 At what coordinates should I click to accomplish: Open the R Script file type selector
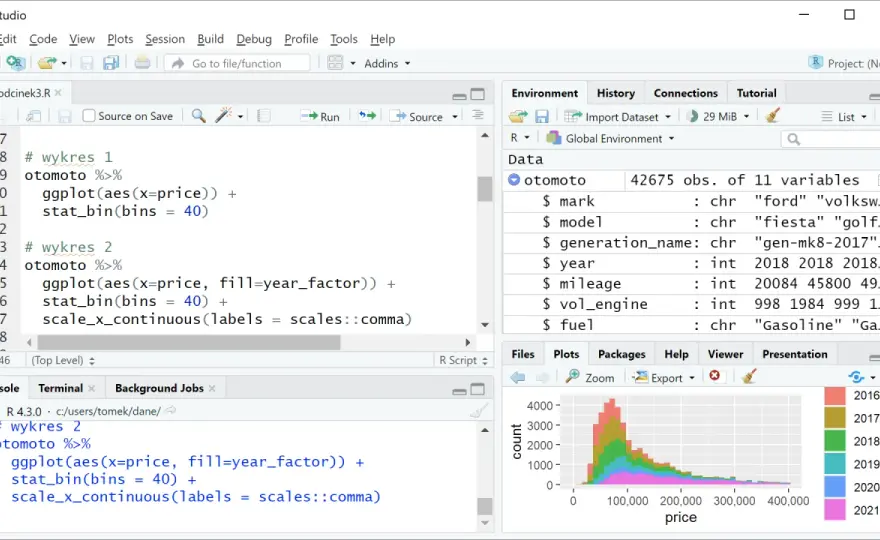[463, 360]
